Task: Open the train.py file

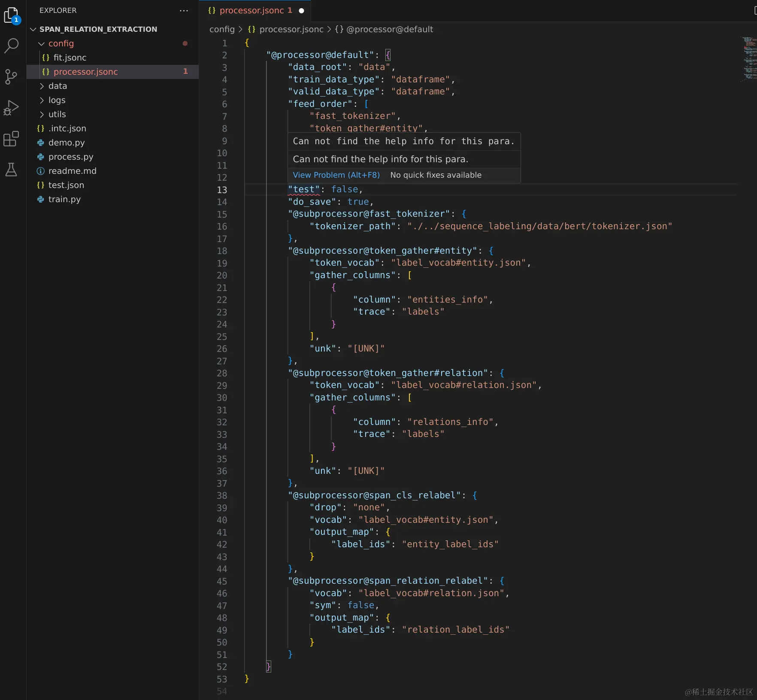Action: 64,199
